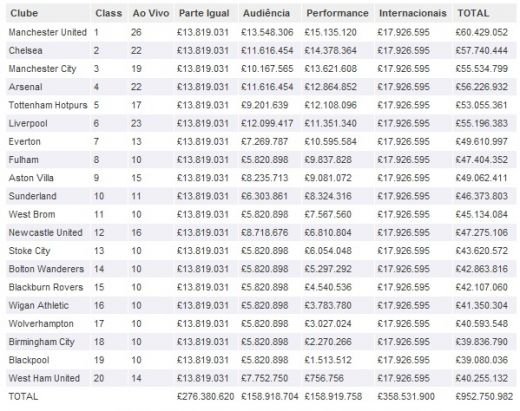Select Arsenal total £56.226.932 cell

point(482,87)
